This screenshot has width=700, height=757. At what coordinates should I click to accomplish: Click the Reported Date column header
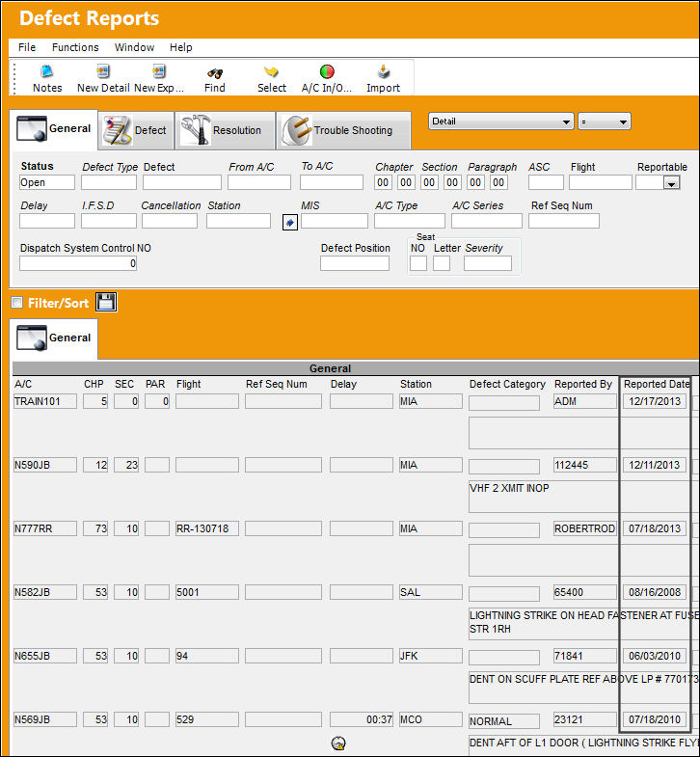657,385
